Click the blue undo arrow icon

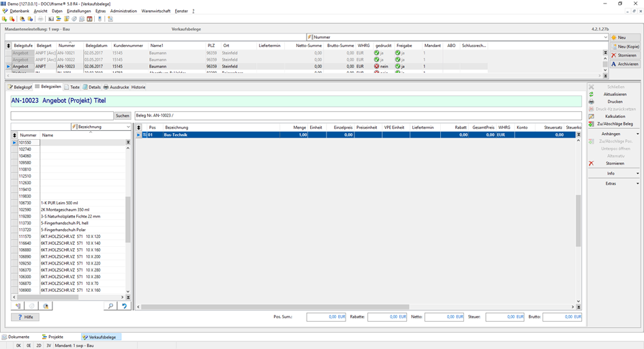[124, 306]
